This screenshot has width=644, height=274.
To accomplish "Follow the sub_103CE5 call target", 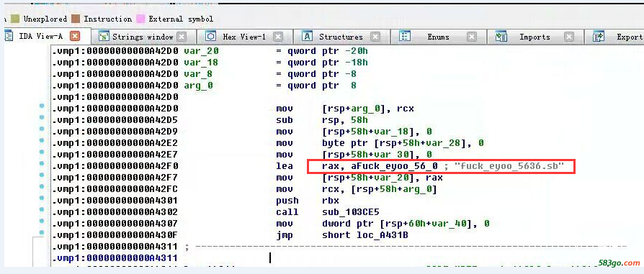I will (x=351, y=212).
